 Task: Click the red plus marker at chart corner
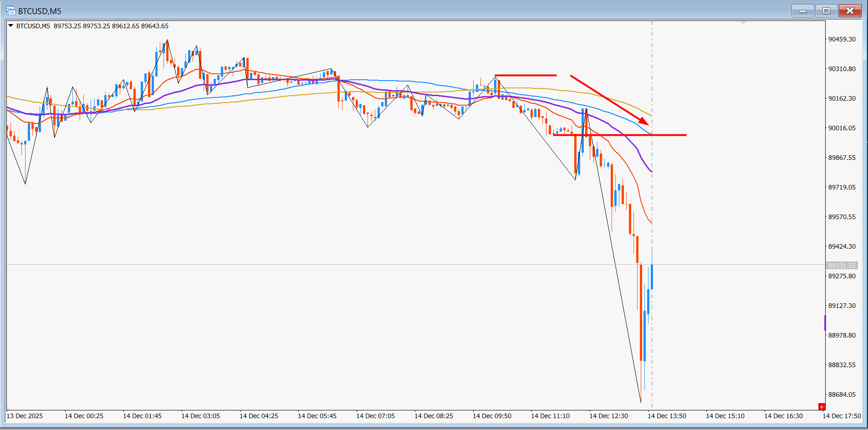tap(822, 406)
